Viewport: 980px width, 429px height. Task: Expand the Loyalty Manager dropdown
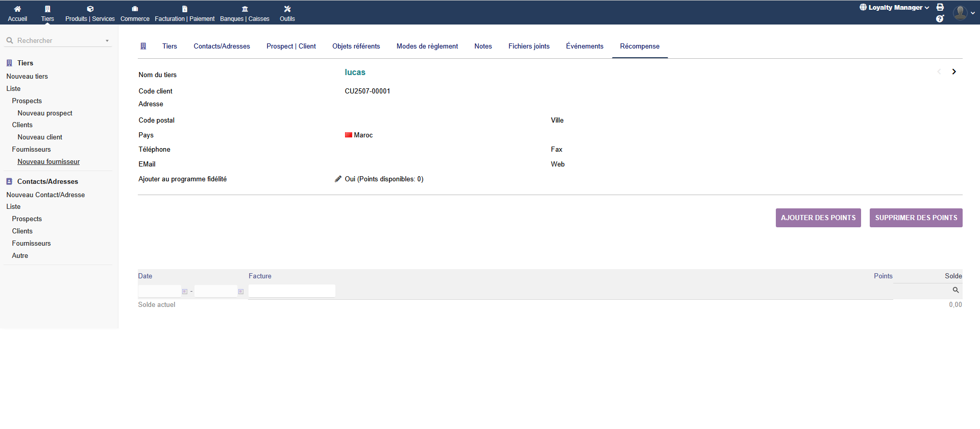click(894, 8)
